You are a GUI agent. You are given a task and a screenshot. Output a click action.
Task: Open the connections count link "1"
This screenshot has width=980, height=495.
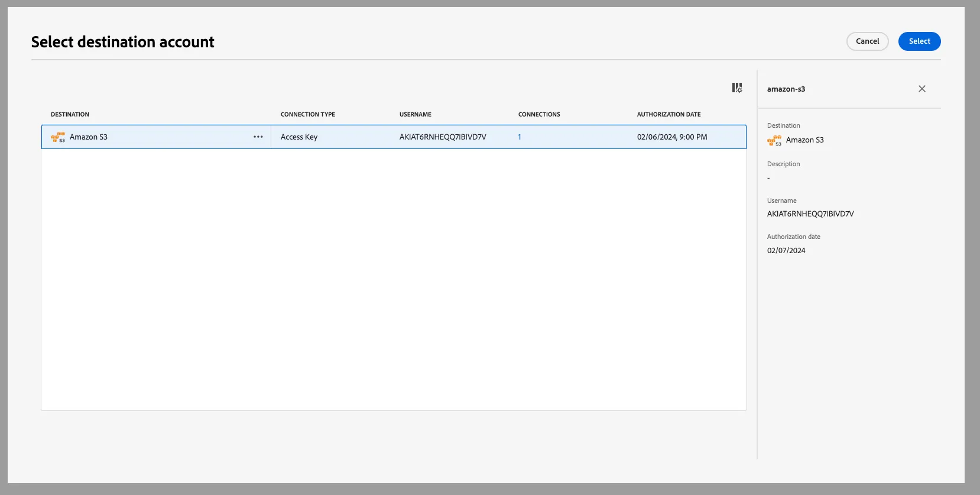(x=520, y=137)
